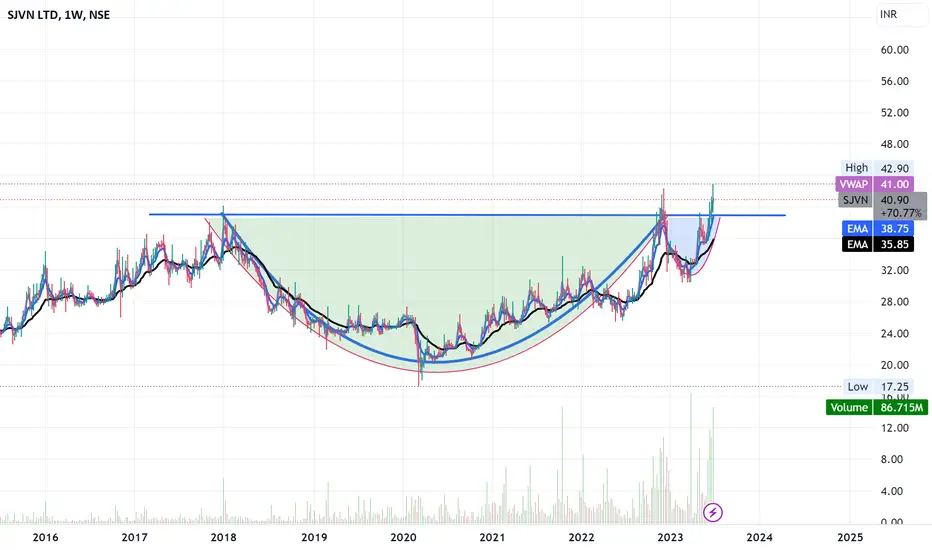This screenshot has height=550, width=932.
Task: Click the 56.00 price scale value
Action: [895, 81]
